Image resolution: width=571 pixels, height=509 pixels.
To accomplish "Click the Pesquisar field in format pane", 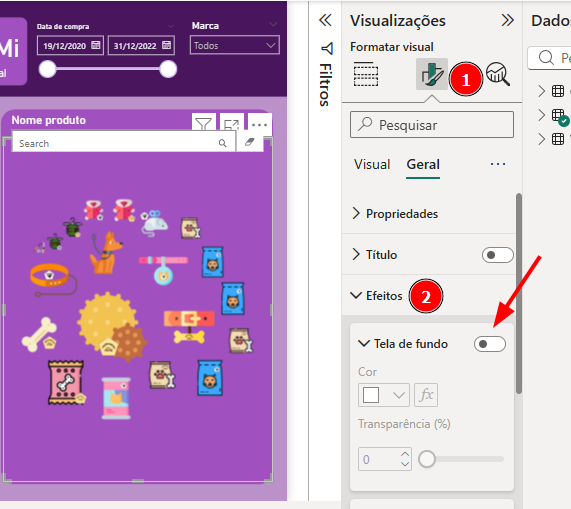I will (x=432, y=125).
